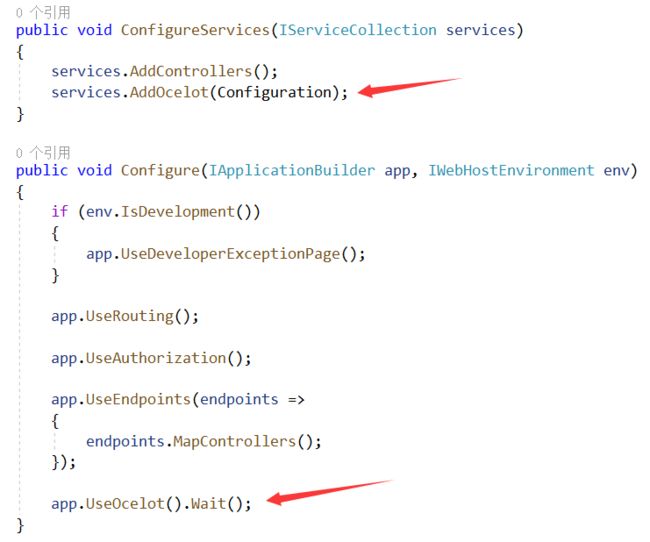Click the AddOcelot method call
This screenshot has width=650, height=542.
[169, 92]
